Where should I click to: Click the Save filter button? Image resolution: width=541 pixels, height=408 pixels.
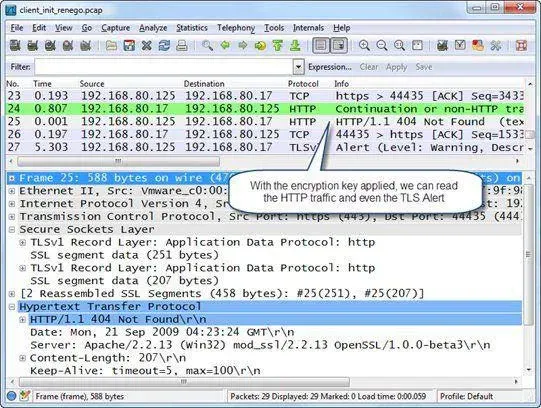424,67
